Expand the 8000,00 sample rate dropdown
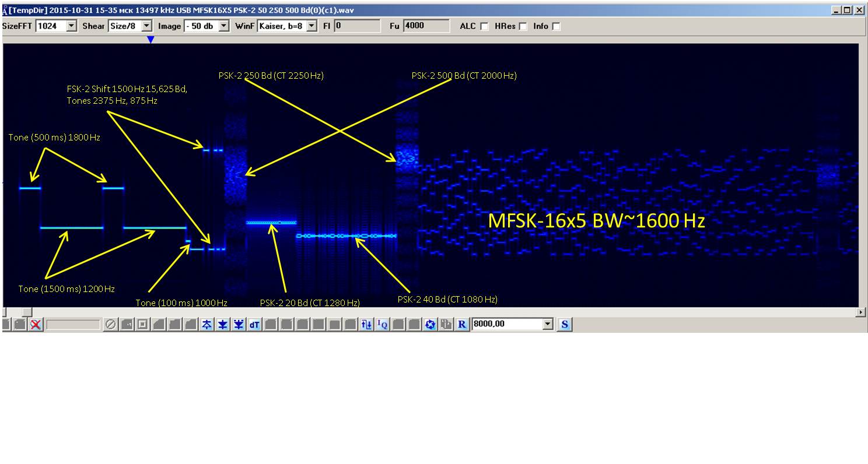This screenshot has height=464, width=868. [x=547, y=324]
